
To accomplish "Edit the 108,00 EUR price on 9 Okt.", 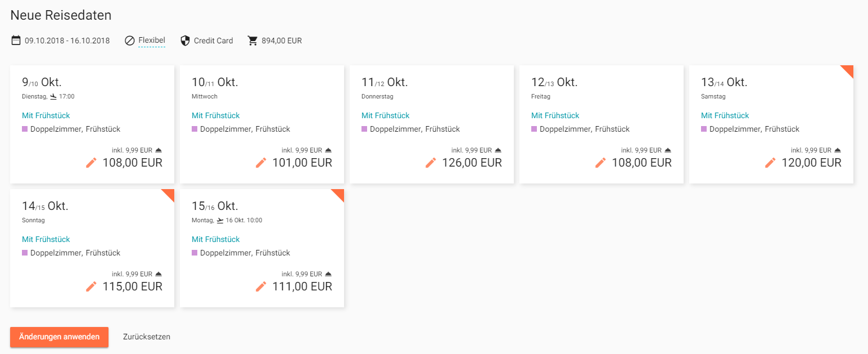I will (x=91, y=163).
